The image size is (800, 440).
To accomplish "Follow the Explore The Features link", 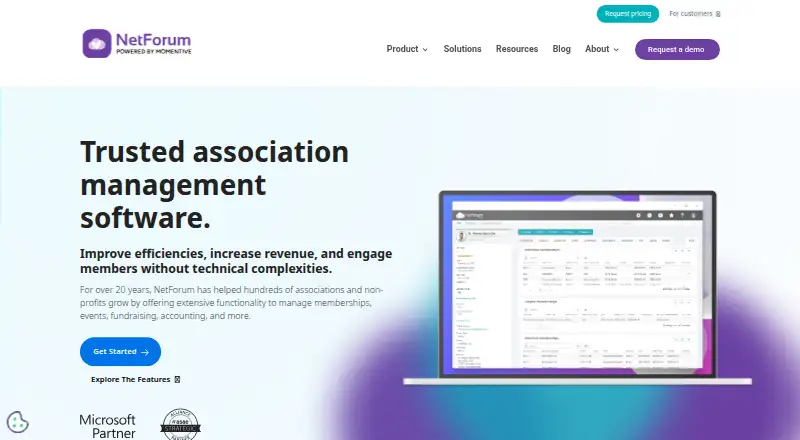I will [135, 379].
